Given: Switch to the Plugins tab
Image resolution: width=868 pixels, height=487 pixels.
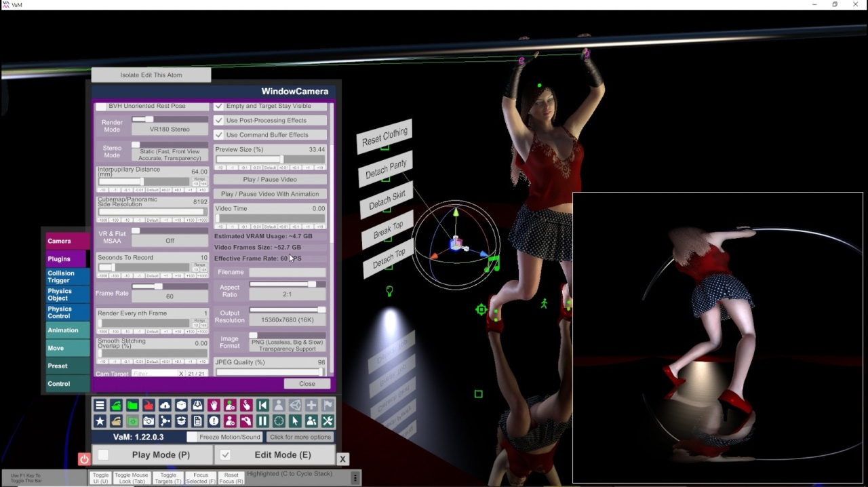Looking at the screenshot, I should [x=66, y=258].
